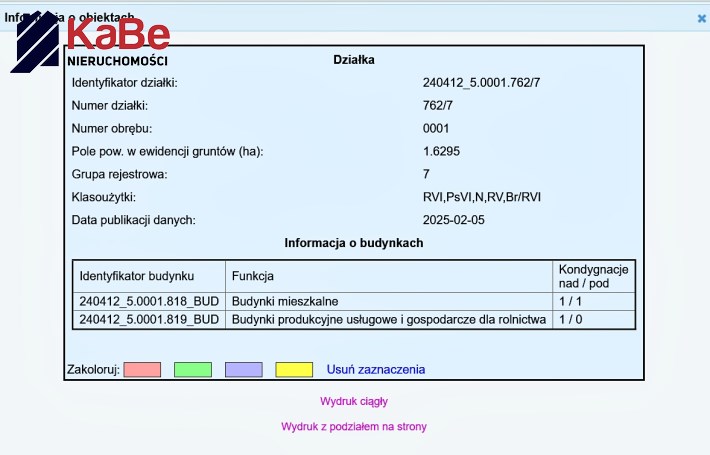Pick the green Zakoloruj color swatch
Image resolution: width=710 pixels, height=455 pixels.
[x=193, y=369]
